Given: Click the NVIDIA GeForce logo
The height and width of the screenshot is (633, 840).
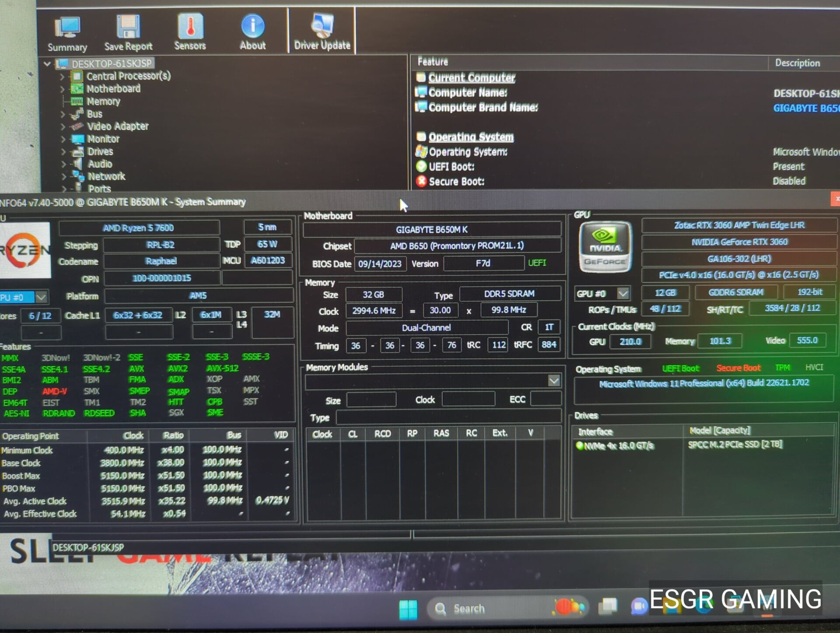Looking at the screenshot, I should (x=605, y=247).
